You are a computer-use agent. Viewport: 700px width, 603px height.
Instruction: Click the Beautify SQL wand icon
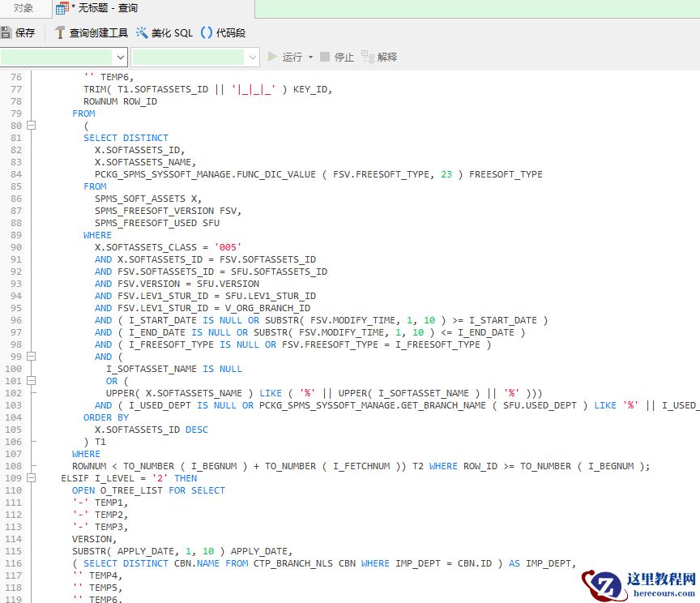pos(142,32)
